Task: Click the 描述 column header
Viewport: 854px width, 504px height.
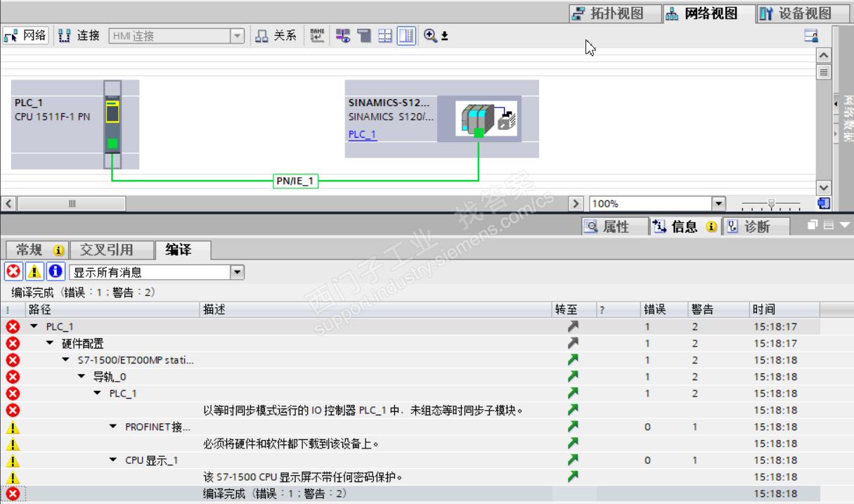Action: [376, 309]
